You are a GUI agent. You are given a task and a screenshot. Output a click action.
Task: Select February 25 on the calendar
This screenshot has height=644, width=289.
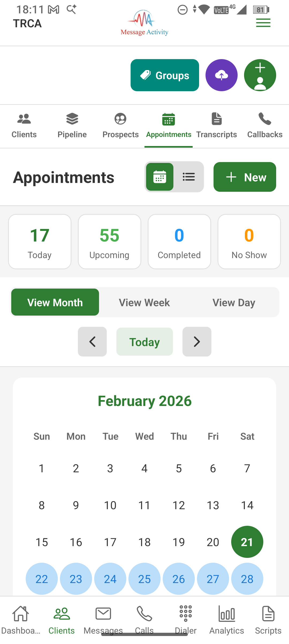pos(144,579)
